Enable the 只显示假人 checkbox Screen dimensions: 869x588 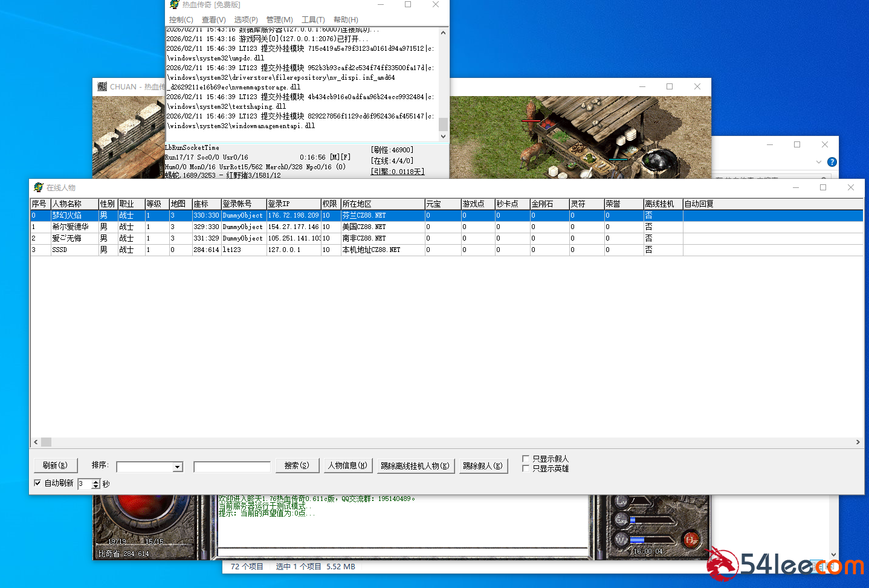click(526, 459)
